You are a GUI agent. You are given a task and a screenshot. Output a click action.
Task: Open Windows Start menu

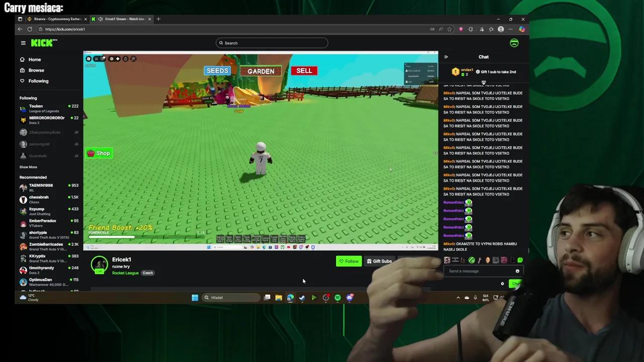click(195, 298)
